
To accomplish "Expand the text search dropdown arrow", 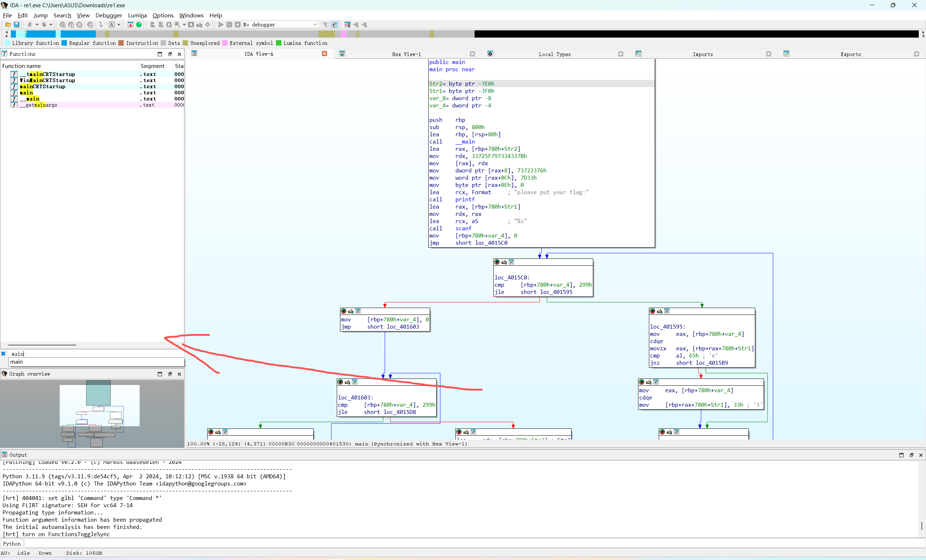I will coord(119,25).
